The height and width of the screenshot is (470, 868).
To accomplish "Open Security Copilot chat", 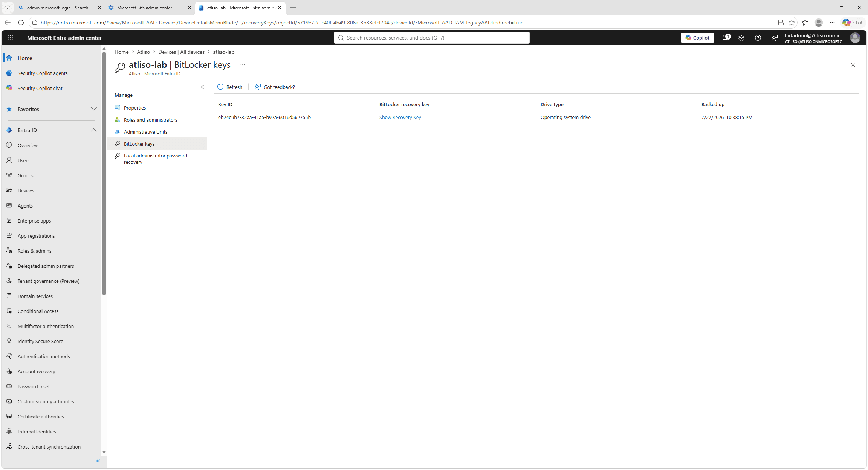I will [x=40, y=88].
